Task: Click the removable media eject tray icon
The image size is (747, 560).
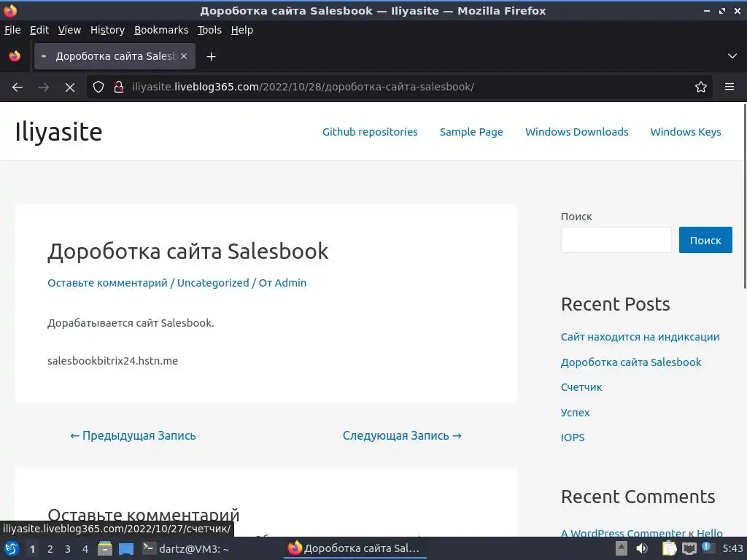Action: click(x=622, y=548)
